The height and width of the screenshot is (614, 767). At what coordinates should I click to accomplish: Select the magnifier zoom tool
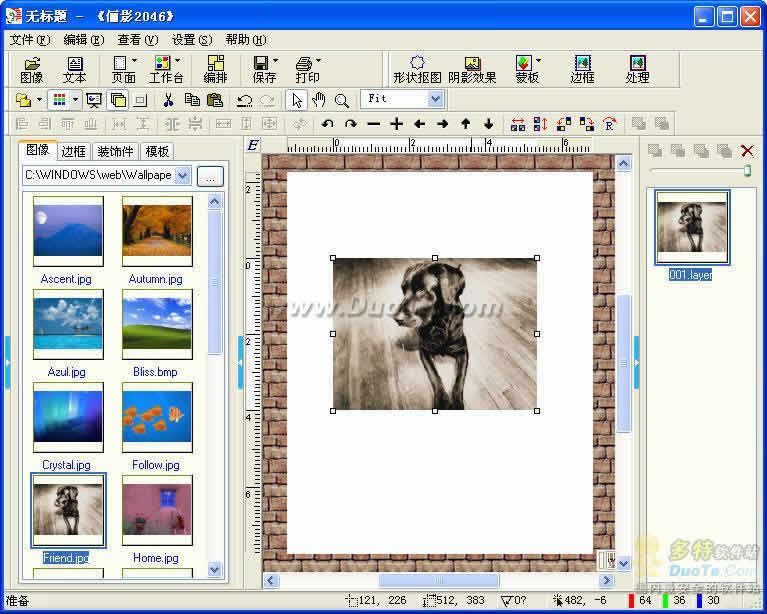click(341, 100)
